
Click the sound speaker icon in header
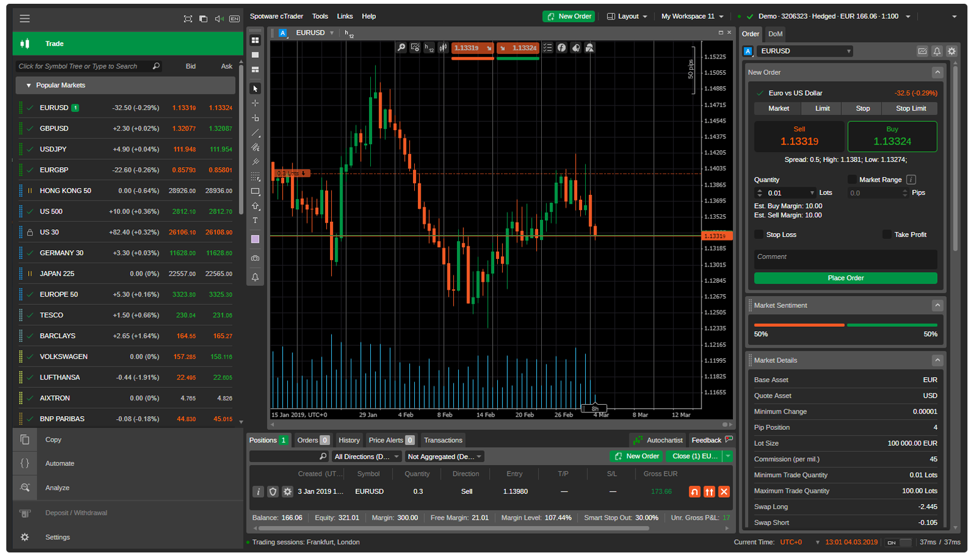point(219,18)
